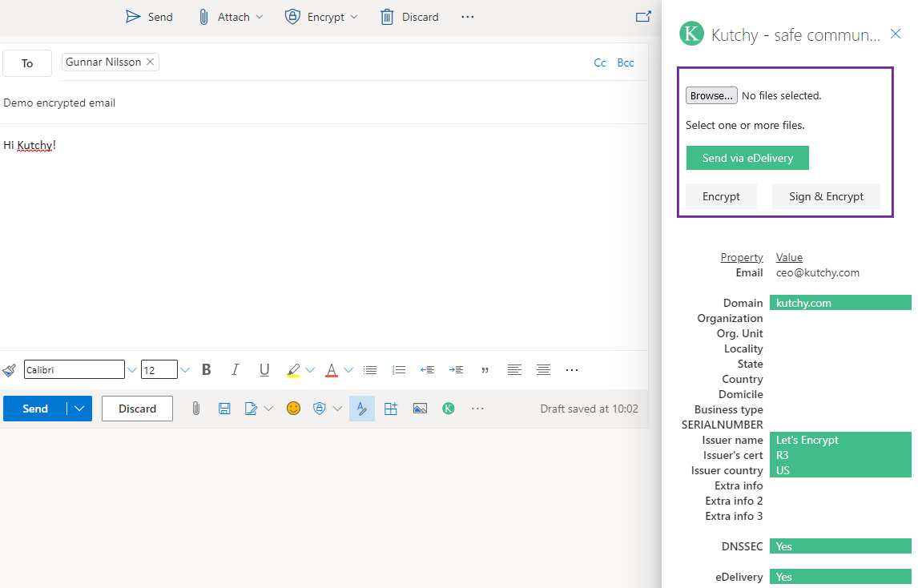Click the Calibri font name box
Image resolution: width=918 pixels, height=588 pixels.
(74, 369)
